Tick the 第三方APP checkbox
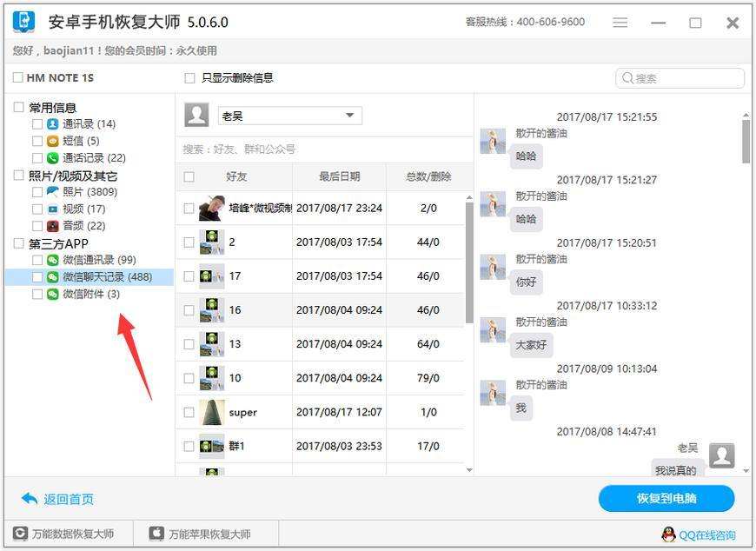 (x=19, y=243)
